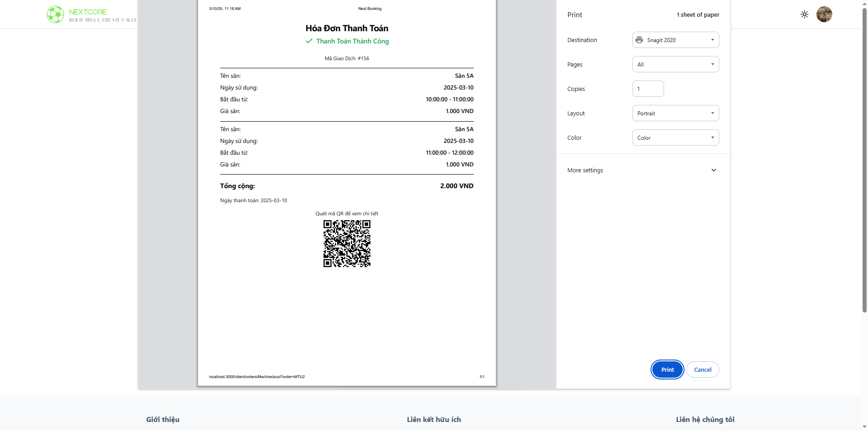Screen dimensions: 868x431
Task: Open the user profile avatar
Action: 824,14
